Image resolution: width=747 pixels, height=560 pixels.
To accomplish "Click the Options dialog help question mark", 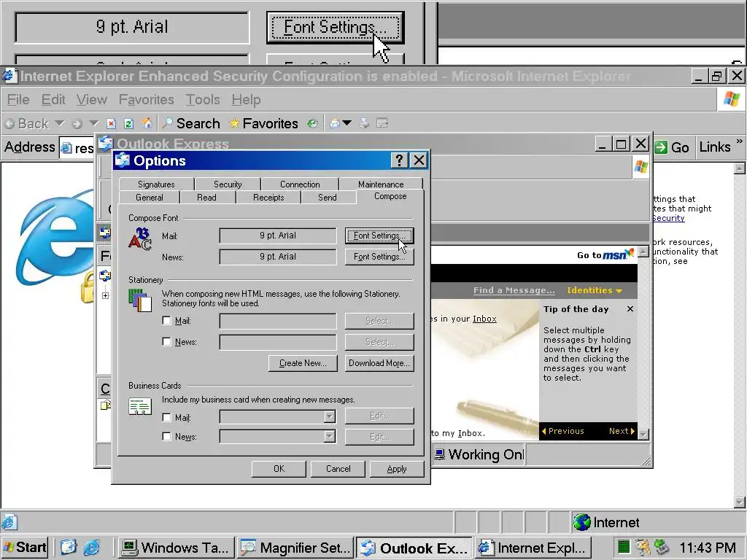I will click(399, 160).
